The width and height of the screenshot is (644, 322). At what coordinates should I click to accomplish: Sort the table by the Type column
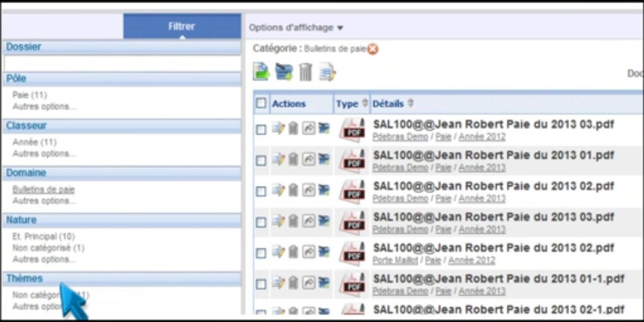pos(352,104)
